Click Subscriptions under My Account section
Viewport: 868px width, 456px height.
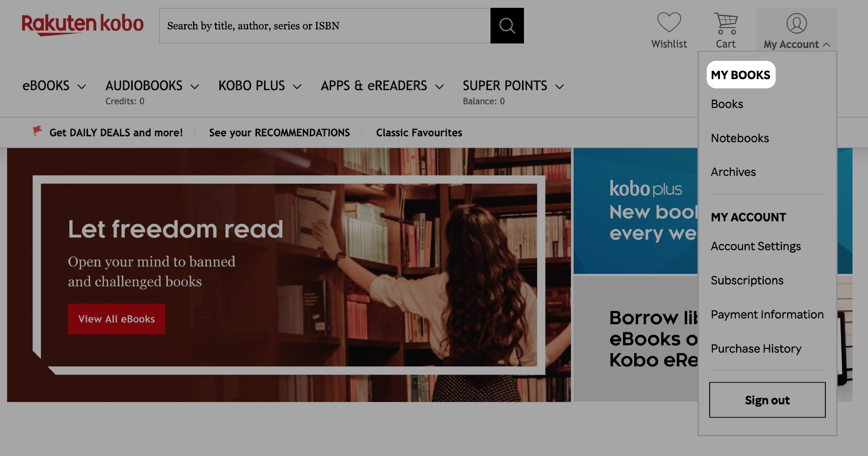[747, 280]
